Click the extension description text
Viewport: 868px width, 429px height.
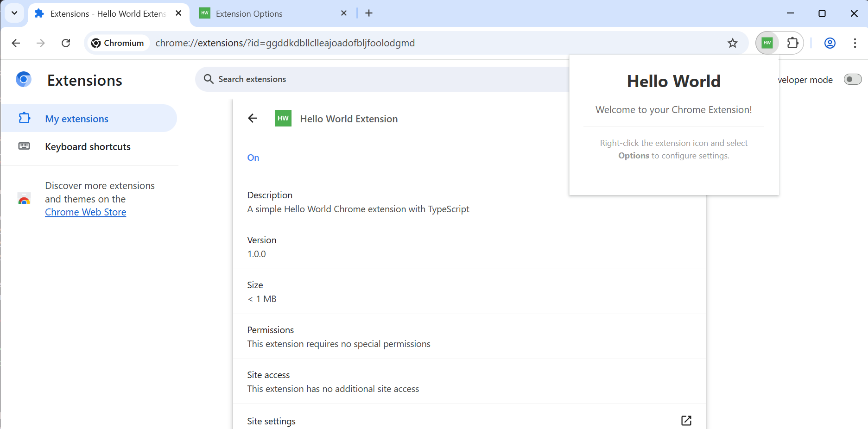coord(358,209)
